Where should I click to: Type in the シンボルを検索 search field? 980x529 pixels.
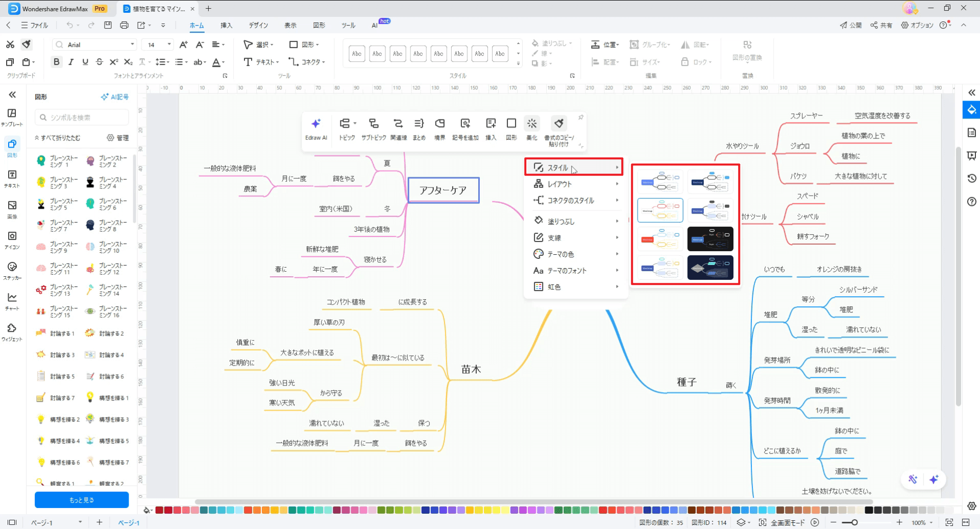tap(82, 117)
